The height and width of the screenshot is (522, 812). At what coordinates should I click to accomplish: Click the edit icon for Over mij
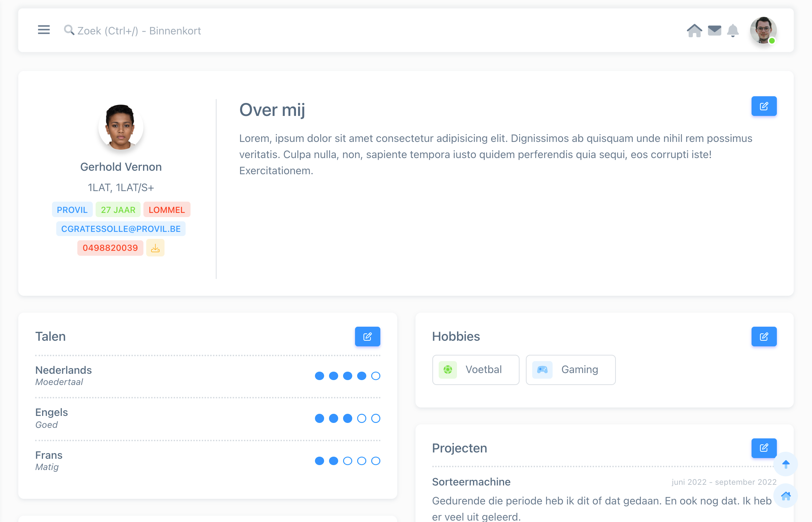coord(764,106)
